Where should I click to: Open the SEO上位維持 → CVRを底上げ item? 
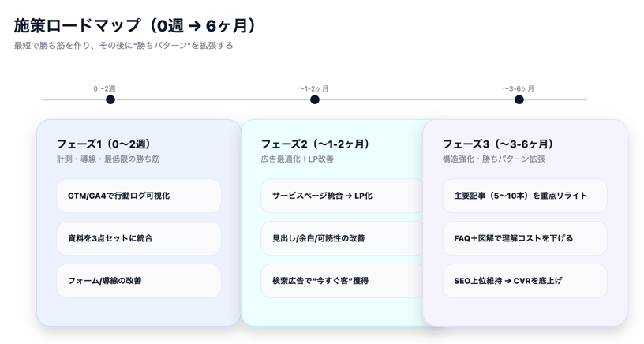click(524, 281)
